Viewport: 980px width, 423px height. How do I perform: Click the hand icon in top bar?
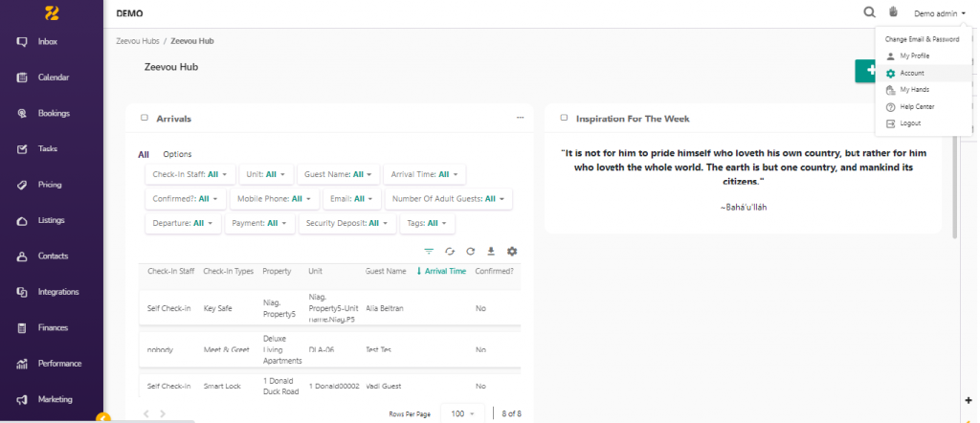893,11
